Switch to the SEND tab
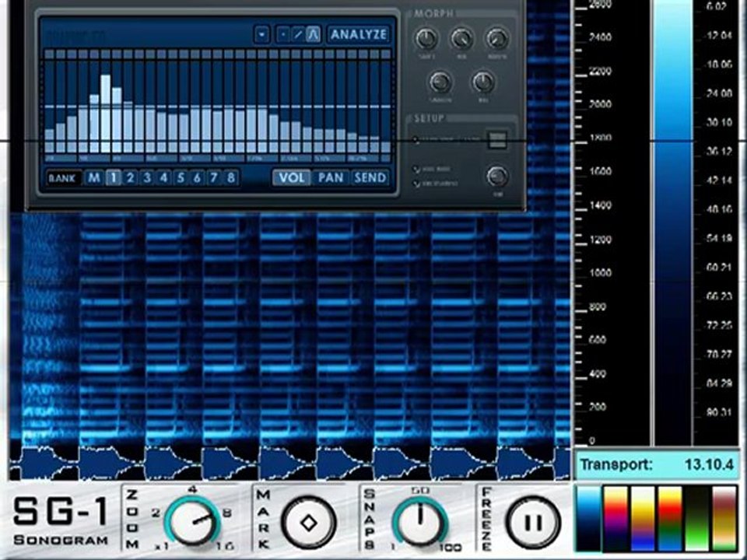747x560 pixels. (370, 178)
